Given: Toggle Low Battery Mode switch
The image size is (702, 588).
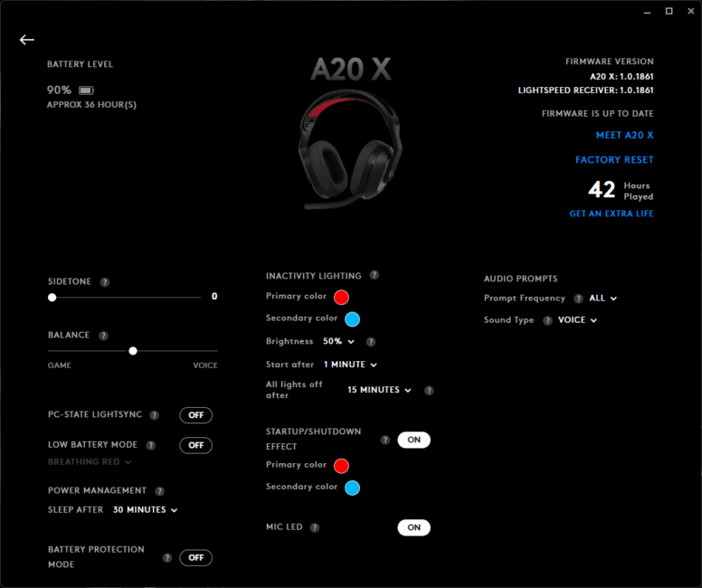Looking at the screenshot, I should click(196, 445).
